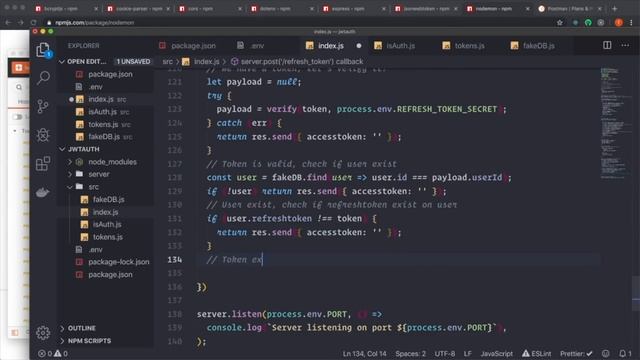Open the Search activity bar icon
The width and height of the screenshot is (640, 360).
pyautogui.click(x=43, y=78)
